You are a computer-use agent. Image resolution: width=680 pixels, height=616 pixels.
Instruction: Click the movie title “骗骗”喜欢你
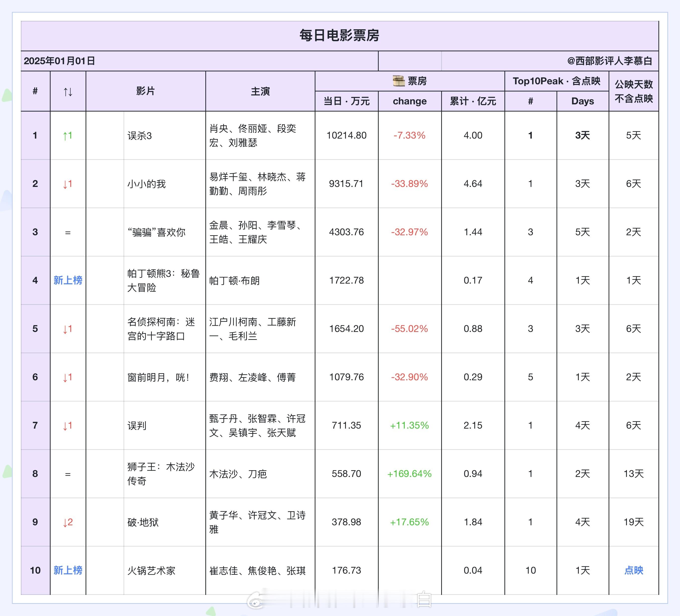coord(156,232)
